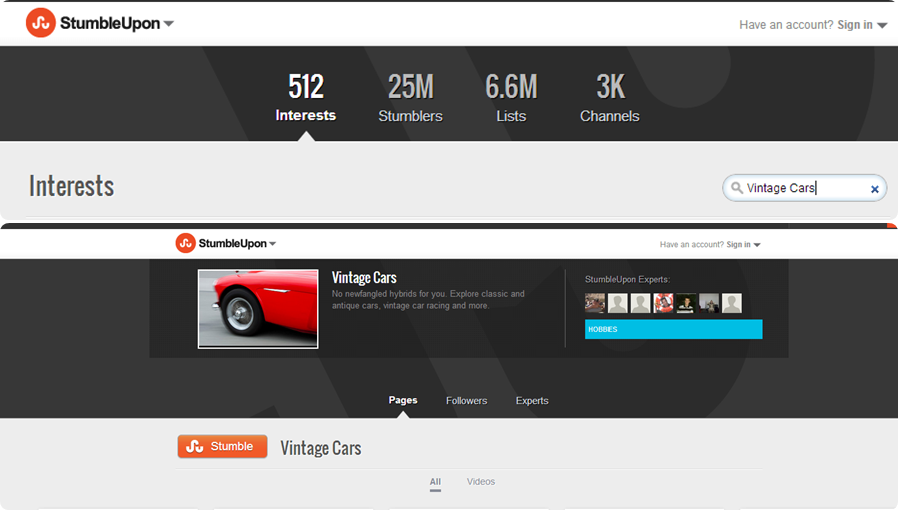
Task: Focus the 'Vintage Cars' search field
Action: click(x=804, y=188)
